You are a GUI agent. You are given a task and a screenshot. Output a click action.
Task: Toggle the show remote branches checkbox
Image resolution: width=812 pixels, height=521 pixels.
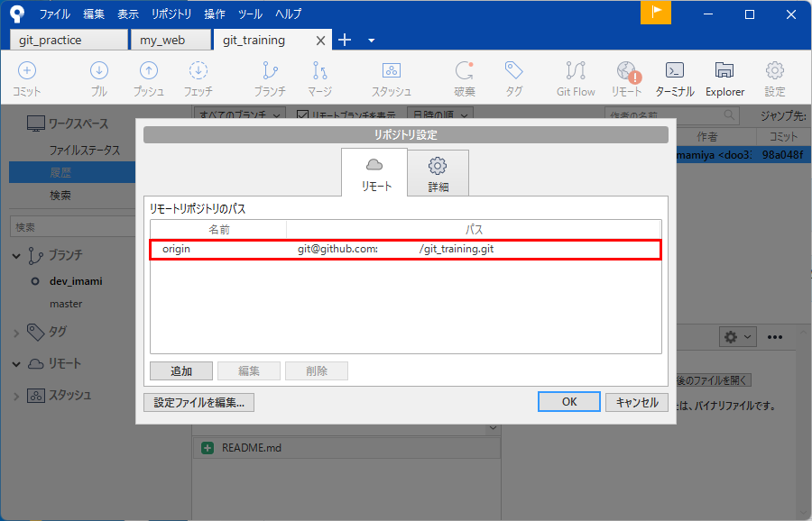coord(302,114)
